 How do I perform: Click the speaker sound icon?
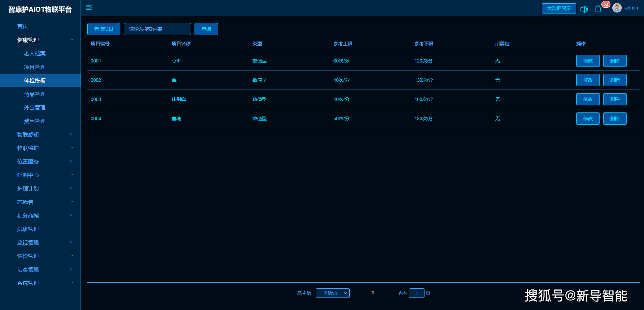(584, 9)
